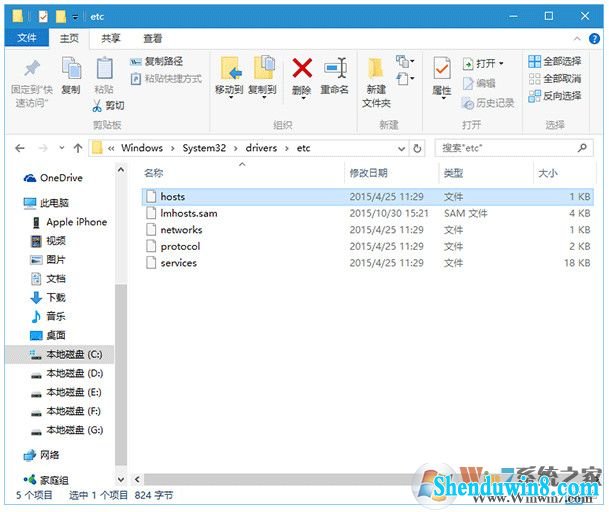Open the Copy to (复制到) menu
609x512 pixels.
point(263,77)
